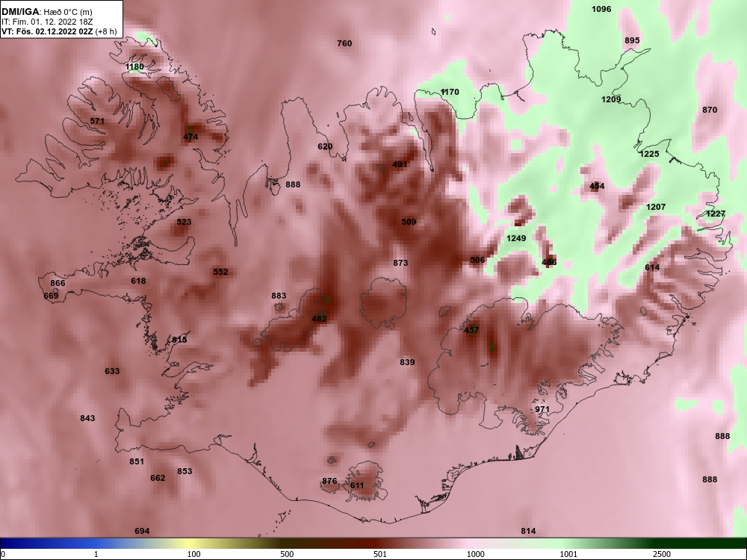This screenshot has width=747, height=560.
Task: Click the map value 486
Action: [x=549, y=262]
